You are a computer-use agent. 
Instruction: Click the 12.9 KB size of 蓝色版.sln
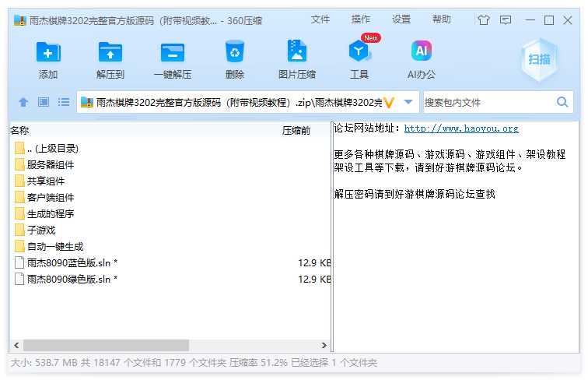pos(314,263)
